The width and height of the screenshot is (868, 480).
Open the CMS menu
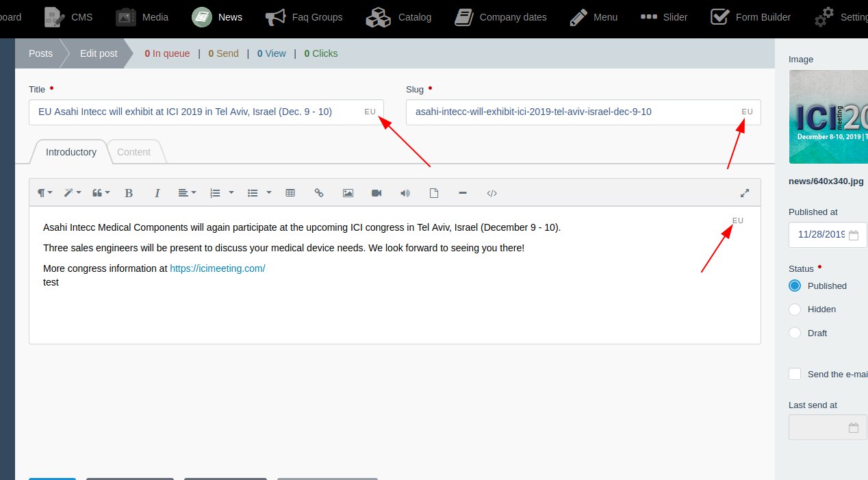[x=68, y=17]
